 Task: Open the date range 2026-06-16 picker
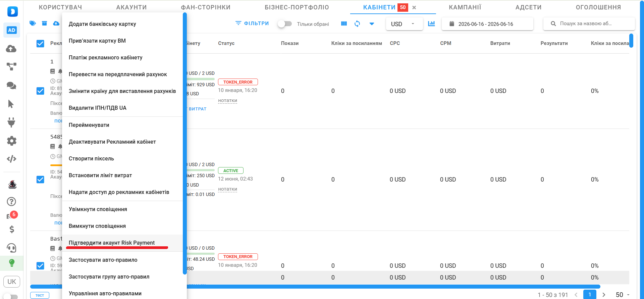(x=487, y=24)
